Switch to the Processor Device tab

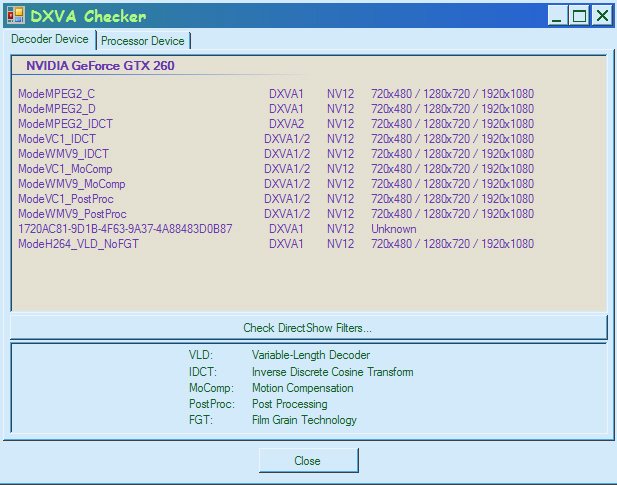click(x=143, y=41)
